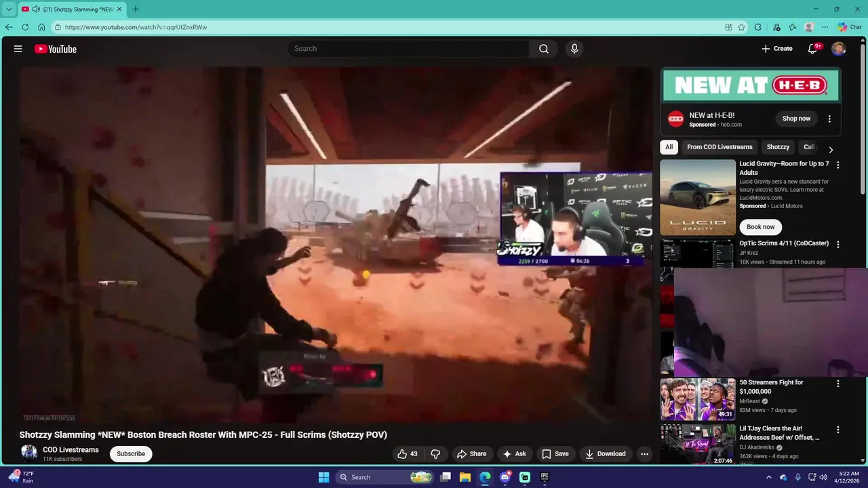Open options for the NEW at H-E-B ad
The image size is (868, 488).
pyautogui.click(x=829, y=119)
